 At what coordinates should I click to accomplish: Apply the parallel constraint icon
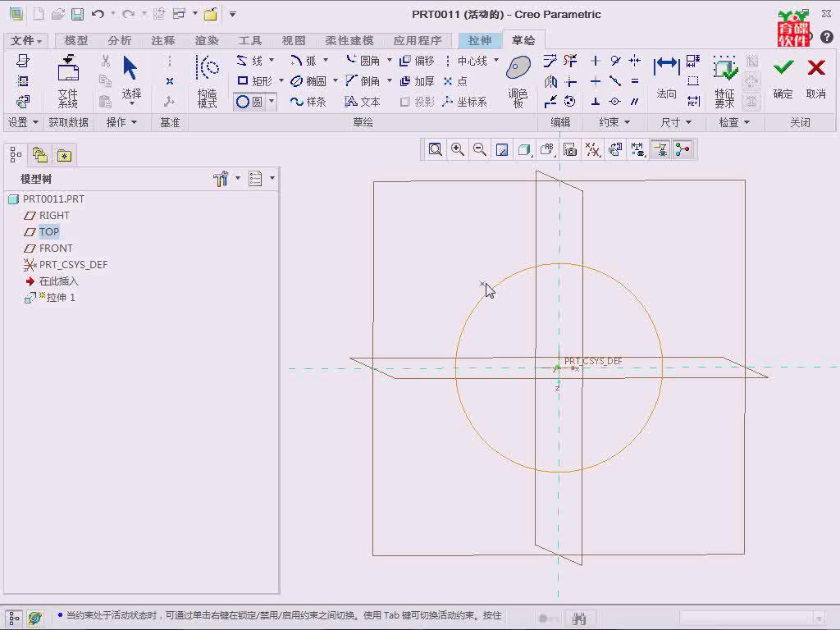click(635, 101)
